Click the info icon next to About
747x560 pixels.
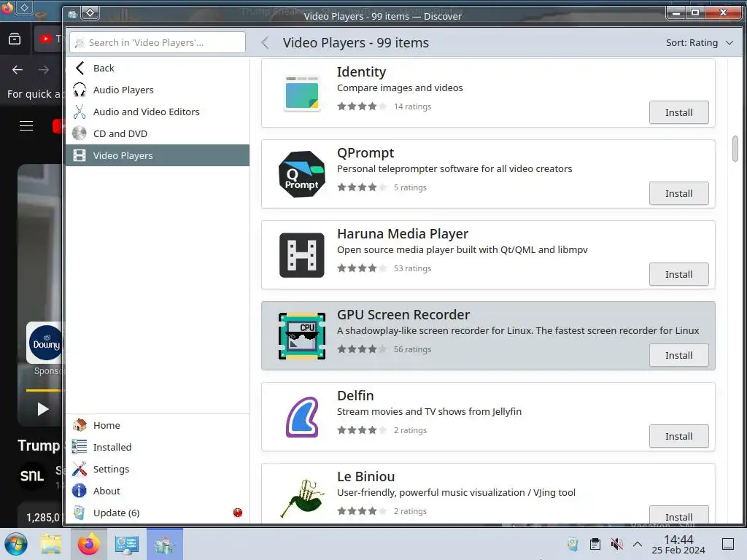pyautogui.click(x=80, y=491)
